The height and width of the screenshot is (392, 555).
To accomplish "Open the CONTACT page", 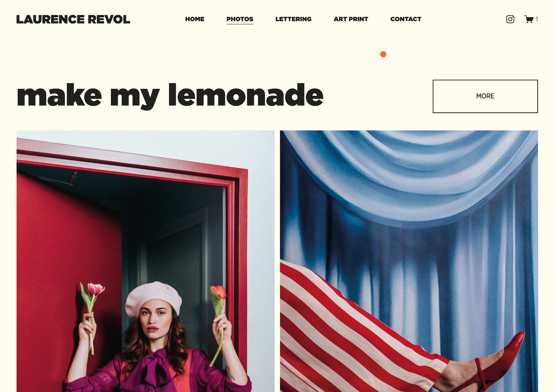I will pyautogui.click(x=406, y=19).
